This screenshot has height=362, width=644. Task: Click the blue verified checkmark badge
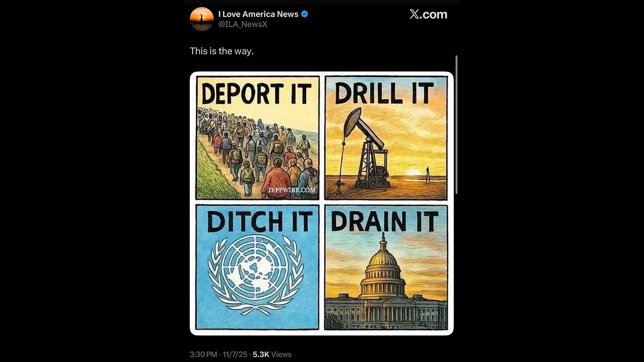point(304,14)
